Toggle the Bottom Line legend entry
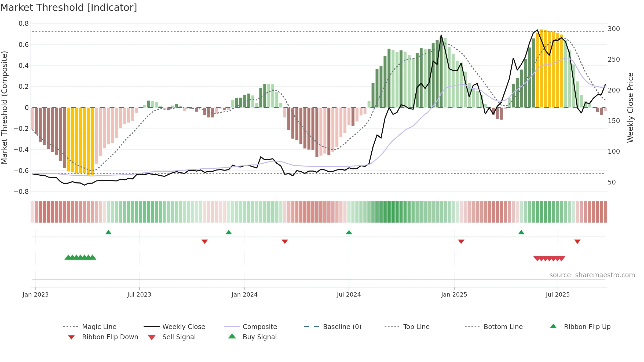This screenshot has height=362, width=644. [494, 327]
